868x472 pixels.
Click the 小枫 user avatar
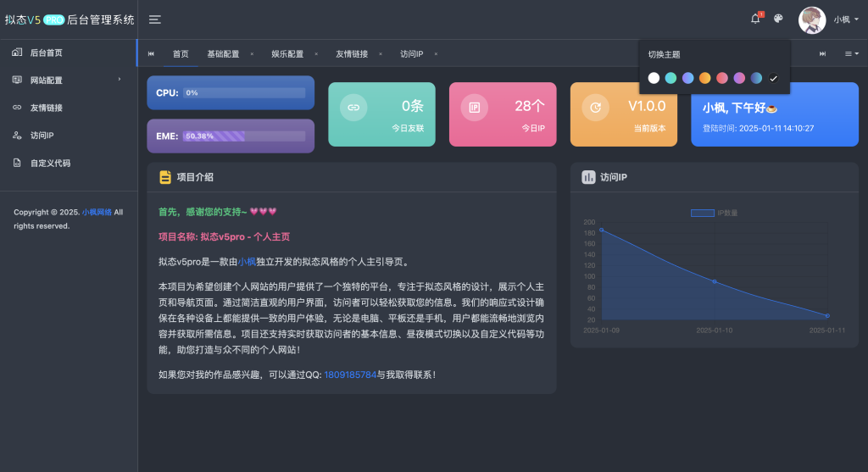pos(812,20)
